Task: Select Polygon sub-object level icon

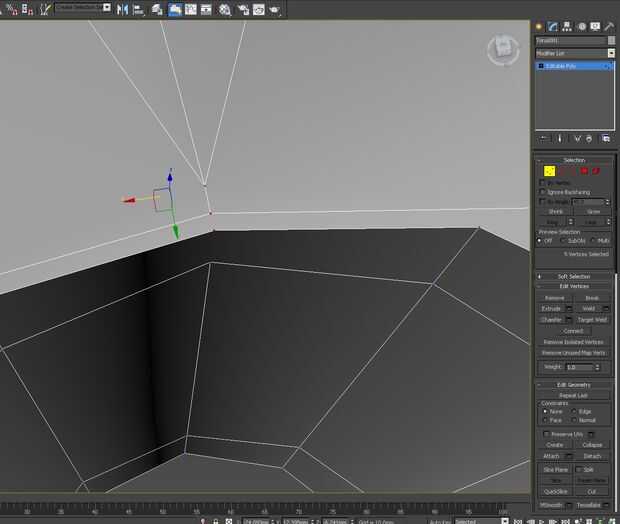Action: click(584, 171)
